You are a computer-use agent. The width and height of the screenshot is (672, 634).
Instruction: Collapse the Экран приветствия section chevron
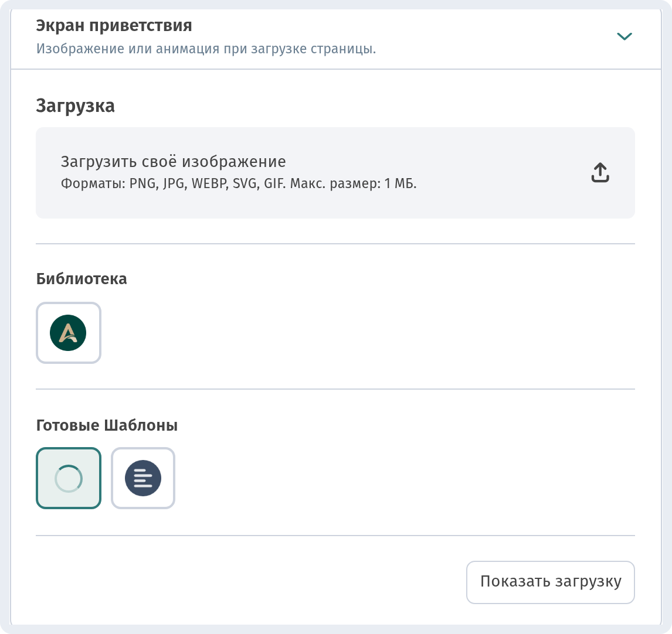(624, 36)
